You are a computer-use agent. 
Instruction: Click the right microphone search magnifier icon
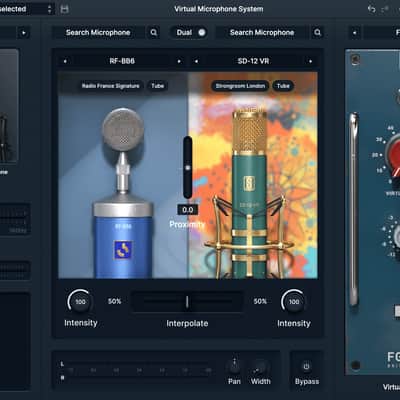[317, 32]
